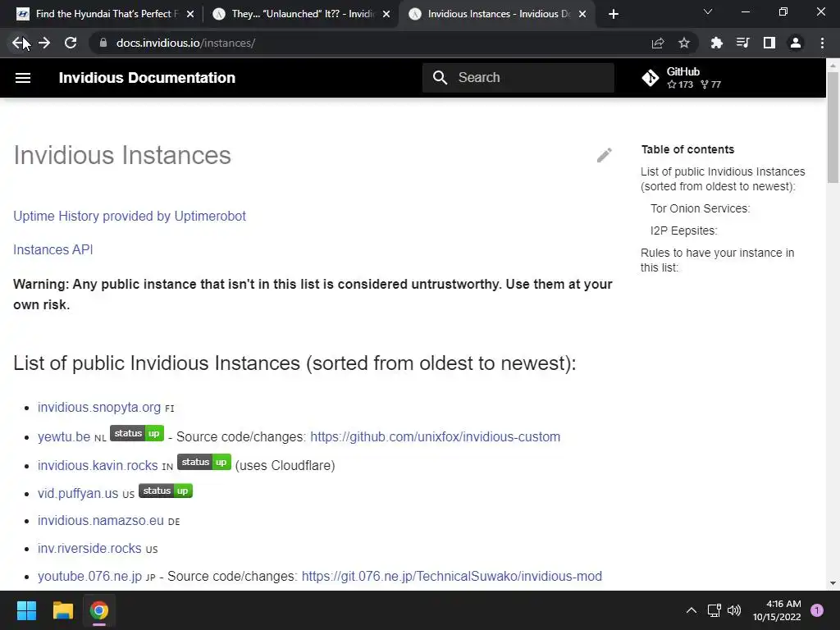Open Chrome extensions puzzle icon

point(716,43)
